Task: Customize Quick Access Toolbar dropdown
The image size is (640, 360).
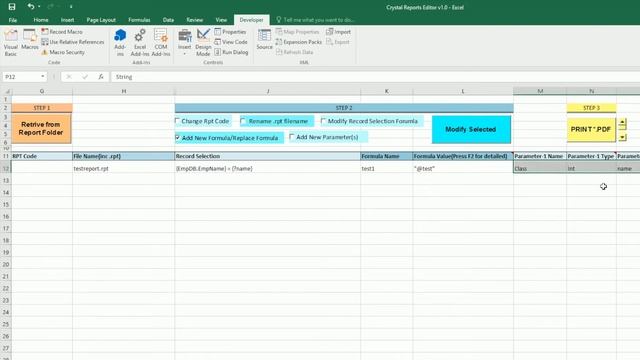Action: [71, 7]
